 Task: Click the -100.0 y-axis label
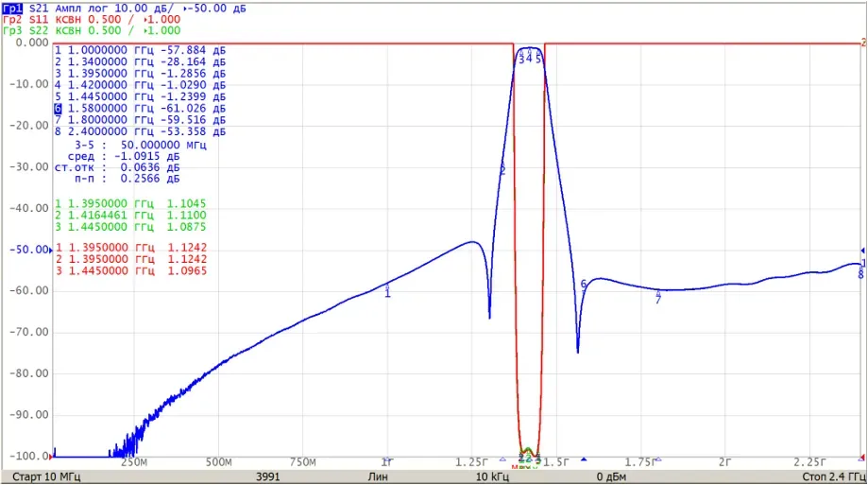point(29,456)
